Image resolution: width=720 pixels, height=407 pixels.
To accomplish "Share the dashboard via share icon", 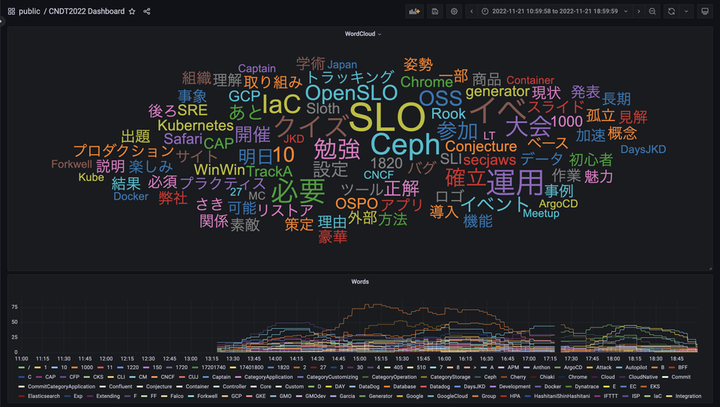I will pyautogui.click(x=147, y=11).
